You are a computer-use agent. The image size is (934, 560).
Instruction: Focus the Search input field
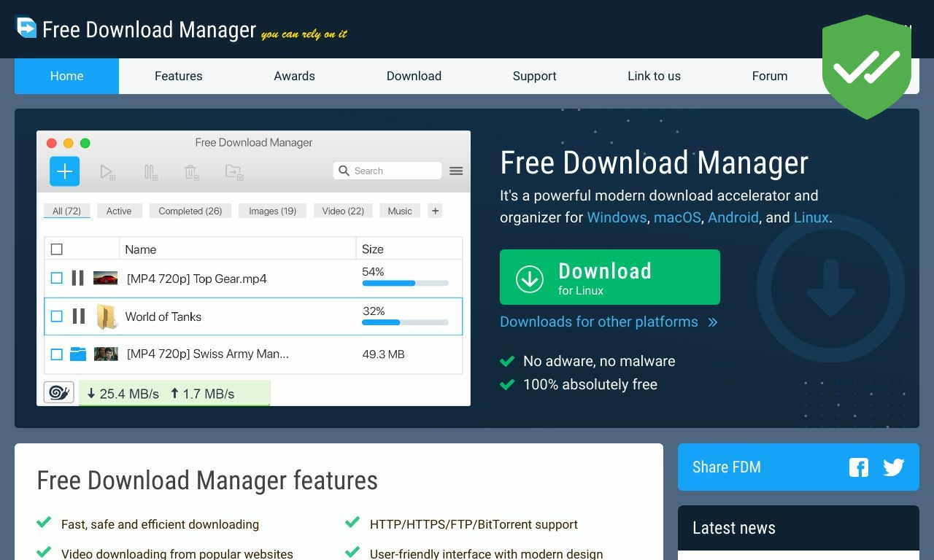tap(387, 171)
